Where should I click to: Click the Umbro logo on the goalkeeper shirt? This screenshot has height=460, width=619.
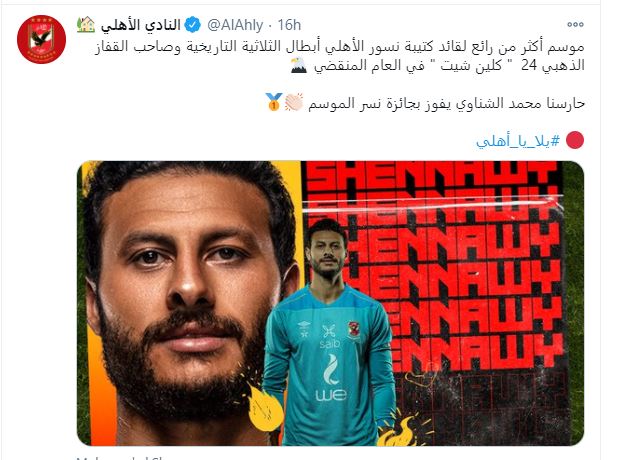(304, 329)
